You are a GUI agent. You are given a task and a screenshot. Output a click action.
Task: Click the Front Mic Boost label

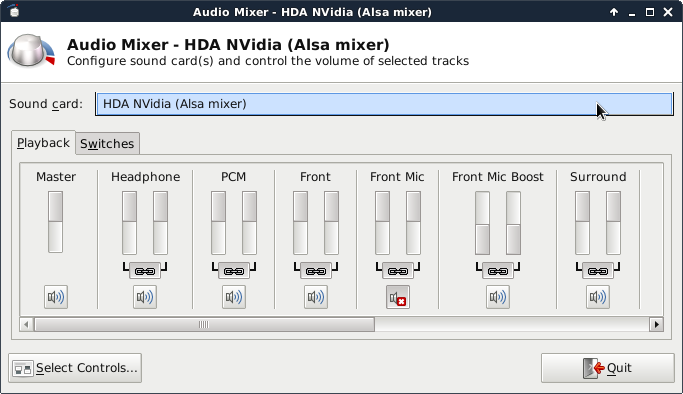click(x=498, y=177)
